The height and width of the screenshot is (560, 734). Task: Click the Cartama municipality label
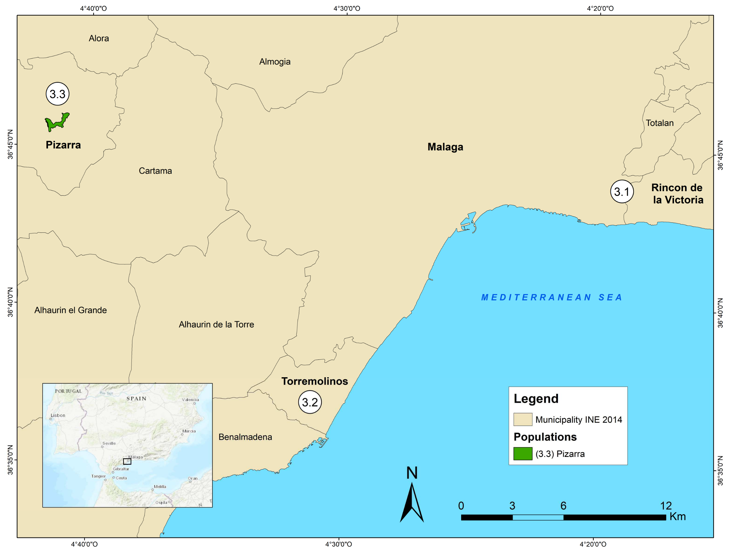tap(155, 171)
